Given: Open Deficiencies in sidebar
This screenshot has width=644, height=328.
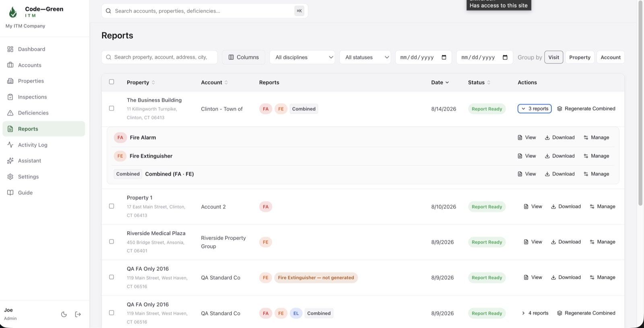Looking at the screenshot, I should 44,113.
